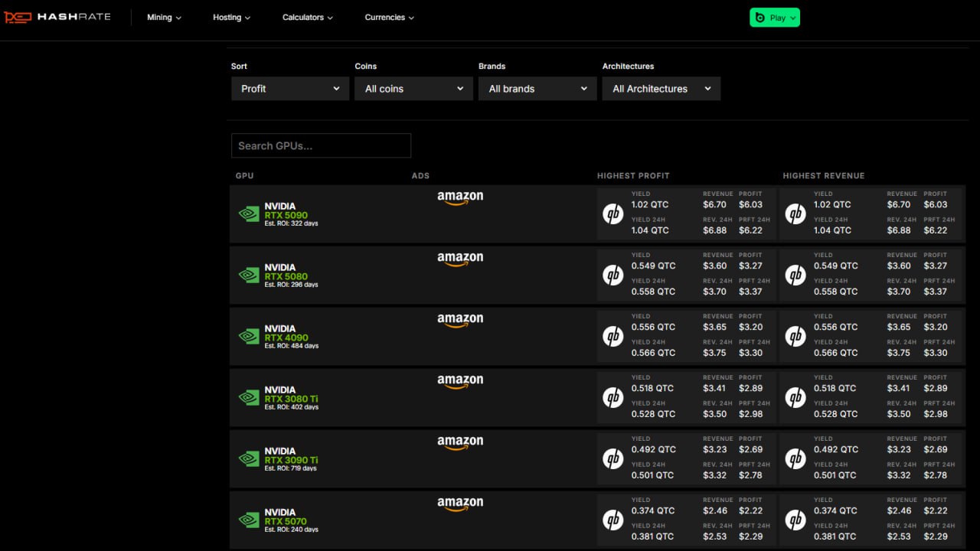Click QTC coin icon in RTX 5080 highest profit

[x=612, y=275]
